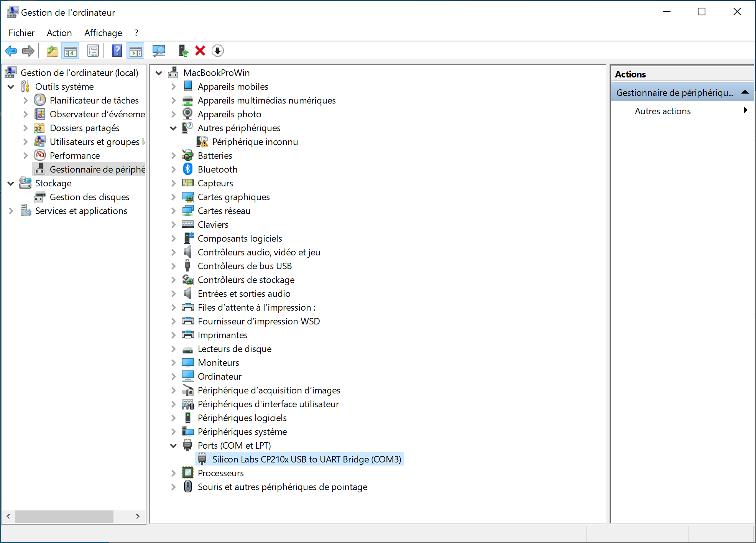This screenshot has width=756, height=543.
Task: Select Utilisateurs et groupes locaux
Action: pos(97,142)
